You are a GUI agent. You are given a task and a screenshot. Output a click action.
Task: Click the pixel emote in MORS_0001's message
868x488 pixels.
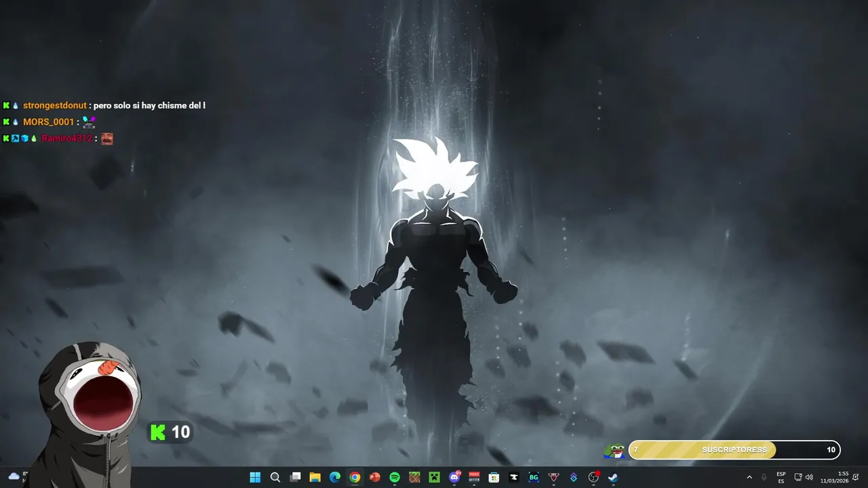coord(89,122)
